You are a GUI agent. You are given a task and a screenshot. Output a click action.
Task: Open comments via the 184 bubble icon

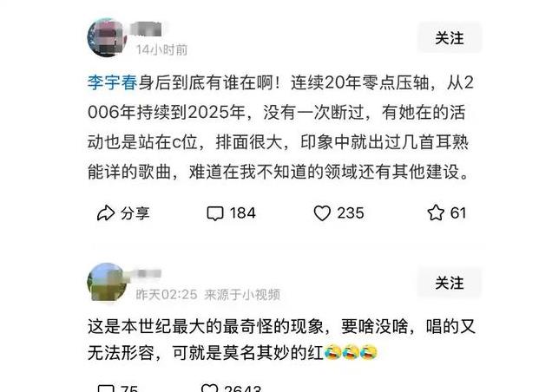tap(214, 213)
